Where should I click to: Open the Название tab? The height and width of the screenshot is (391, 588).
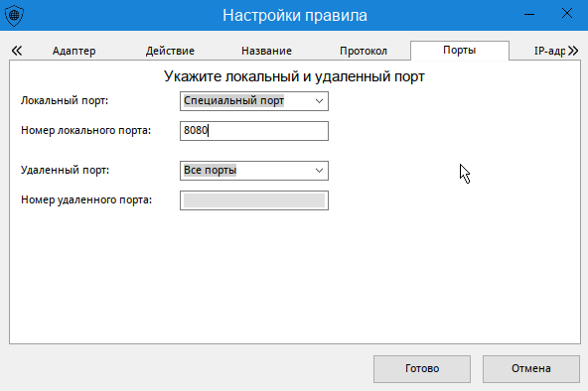pyautogui.click(x=266, y=51)
